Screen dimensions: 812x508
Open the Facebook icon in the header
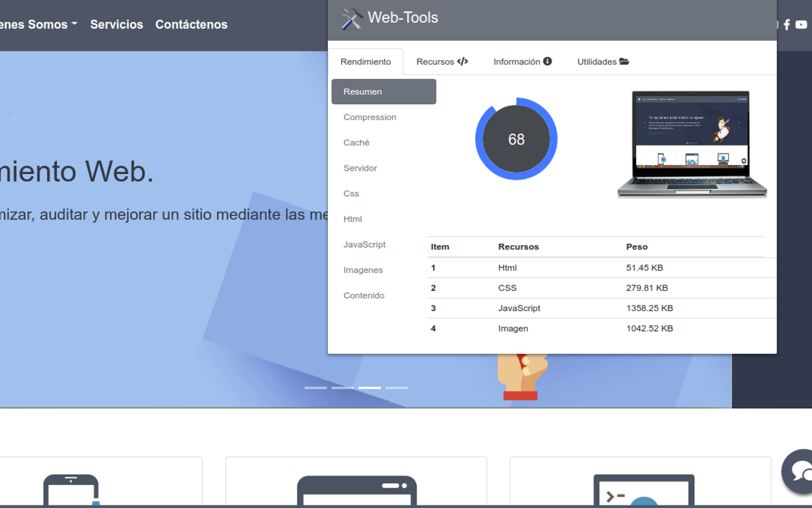(787, 25)
